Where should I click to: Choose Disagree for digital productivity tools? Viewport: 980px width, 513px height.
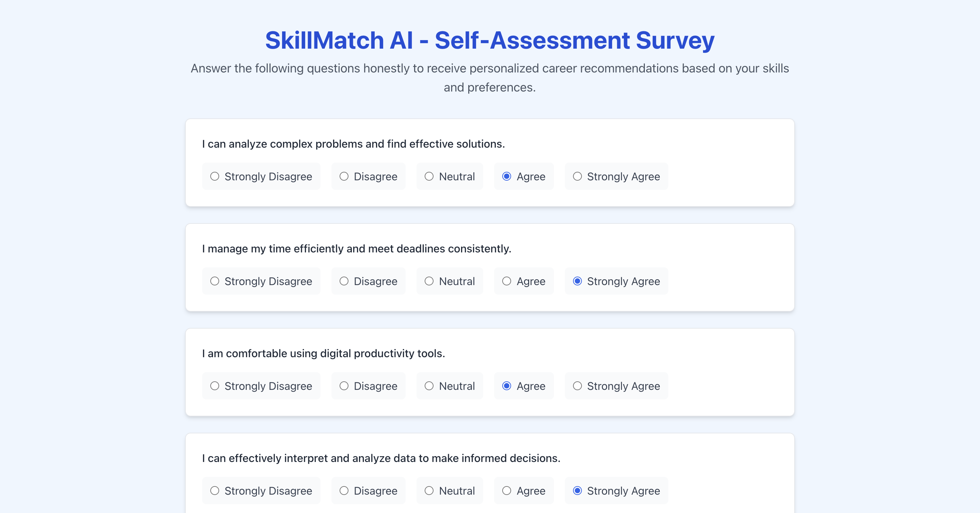(344, 386)
